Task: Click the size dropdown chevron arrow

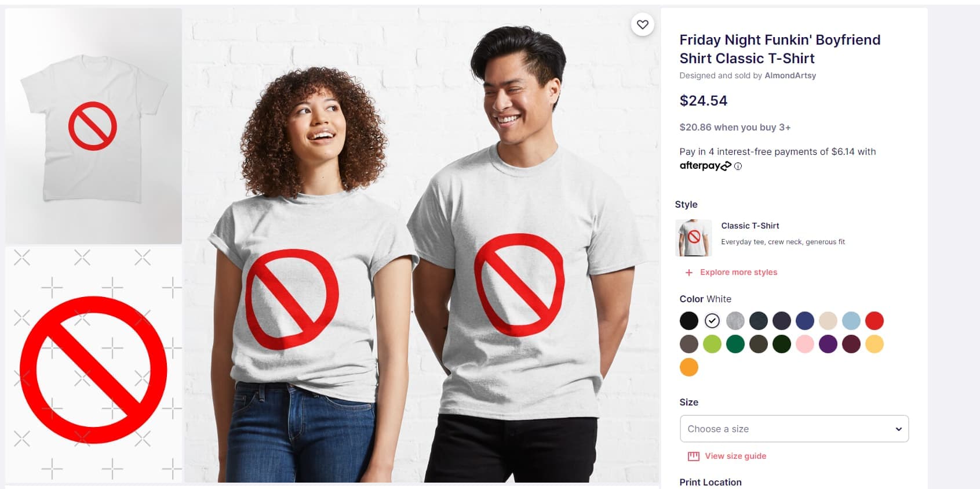Action: [898, 429]
